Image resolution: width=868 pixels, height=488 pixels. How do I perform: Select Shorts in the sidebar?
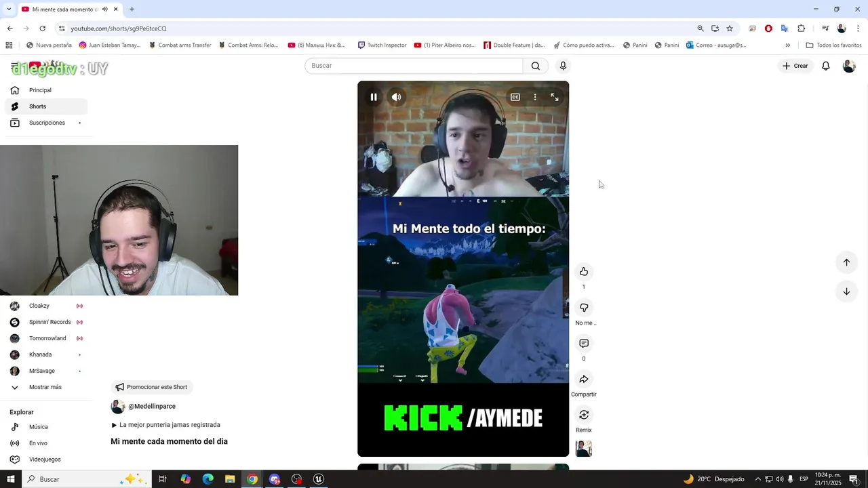coord(46,106)
